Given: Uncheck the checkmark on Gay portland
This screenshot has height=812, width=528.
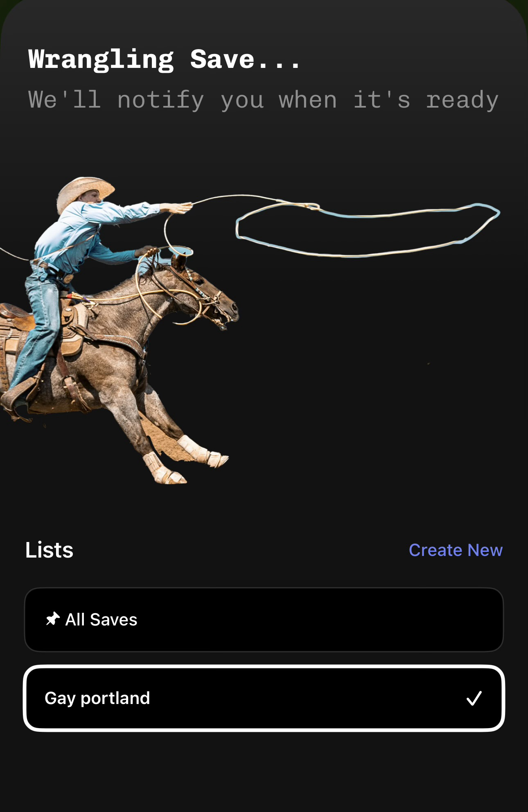Looking at the screenshot, I should pos(474,698).
